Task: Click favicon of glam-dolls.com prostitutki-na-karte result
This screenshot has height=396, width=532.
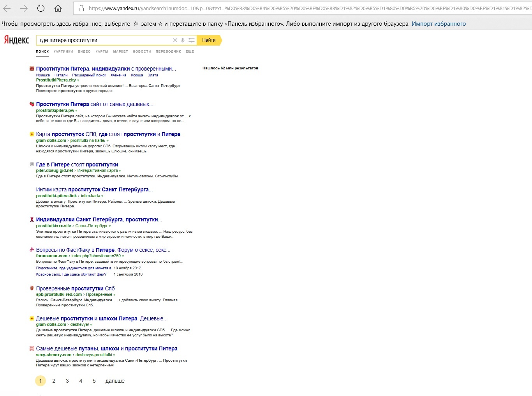Action: tap(32, 134)
